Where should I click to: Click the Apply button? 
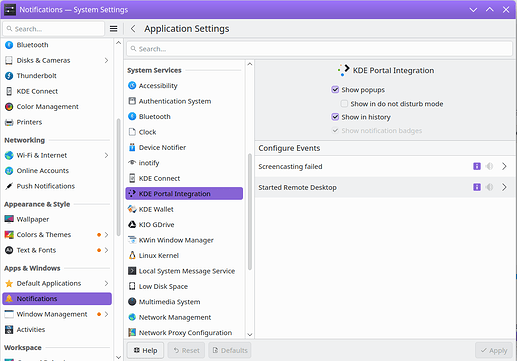tap(494, 350)
